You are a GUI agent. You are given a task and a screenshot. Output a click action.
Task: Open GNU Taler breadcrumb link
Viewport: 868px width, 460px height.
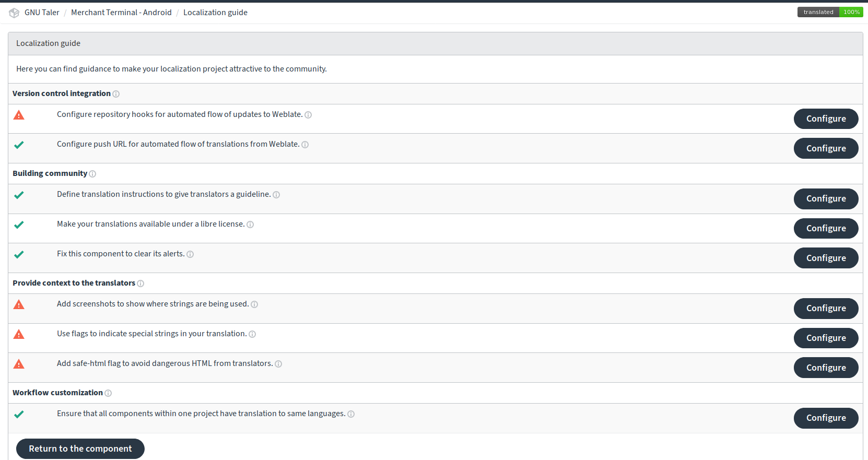click(42, 13)
